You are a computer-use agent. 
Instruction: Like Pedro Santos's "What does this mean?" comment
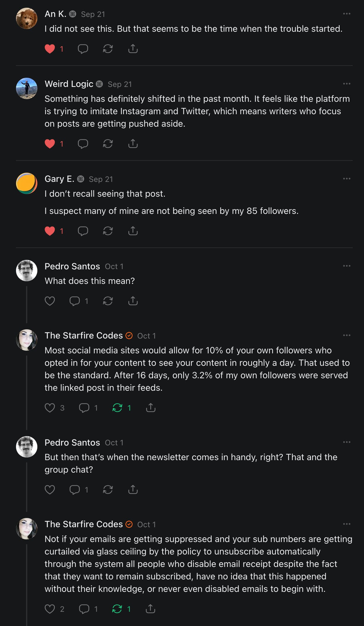point(50,301)
